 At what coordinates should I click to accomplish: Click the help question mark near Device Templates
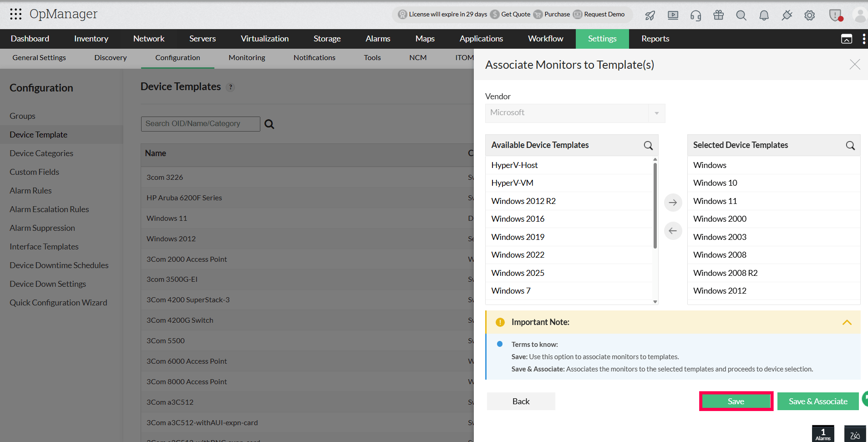pyautogui.click(x=231, y=87)
